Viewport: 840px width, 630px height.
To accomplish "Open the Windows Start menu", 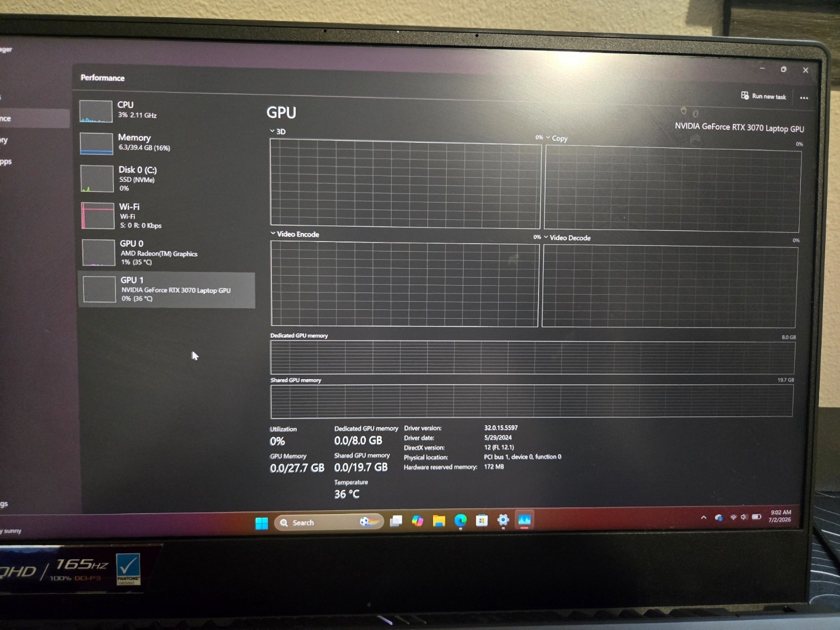I will [261, 523].
